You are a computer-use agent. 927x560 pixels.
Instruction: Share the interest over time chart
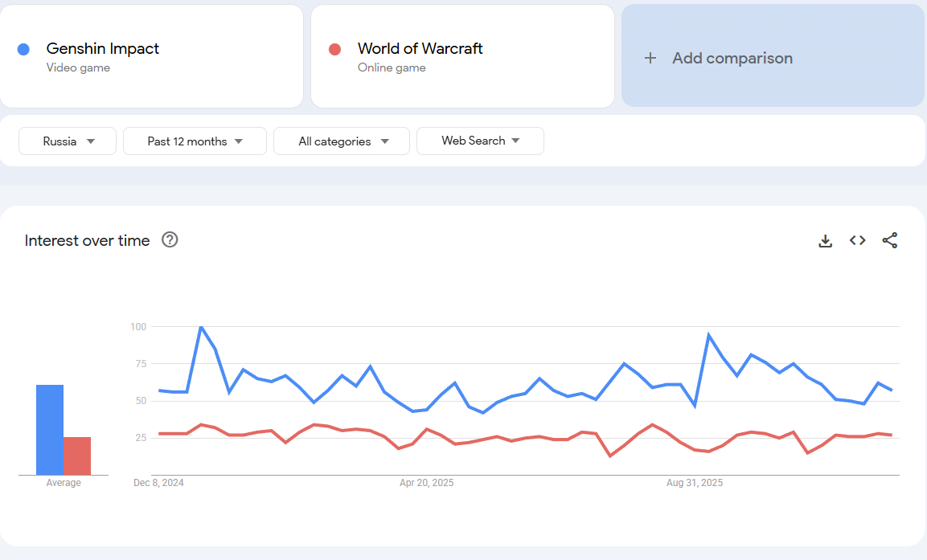pyautogui.click(x=889, y=240)
